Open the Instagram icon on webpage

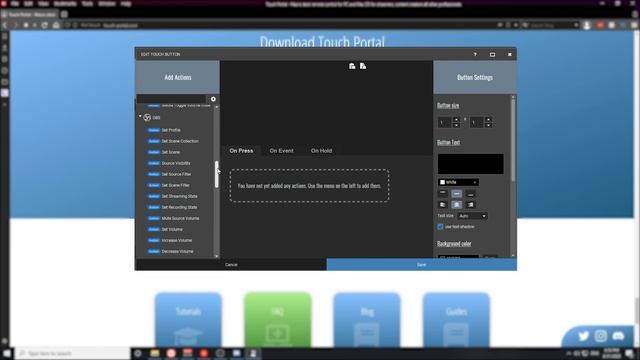pyautogui.click(x=601, y=336)
